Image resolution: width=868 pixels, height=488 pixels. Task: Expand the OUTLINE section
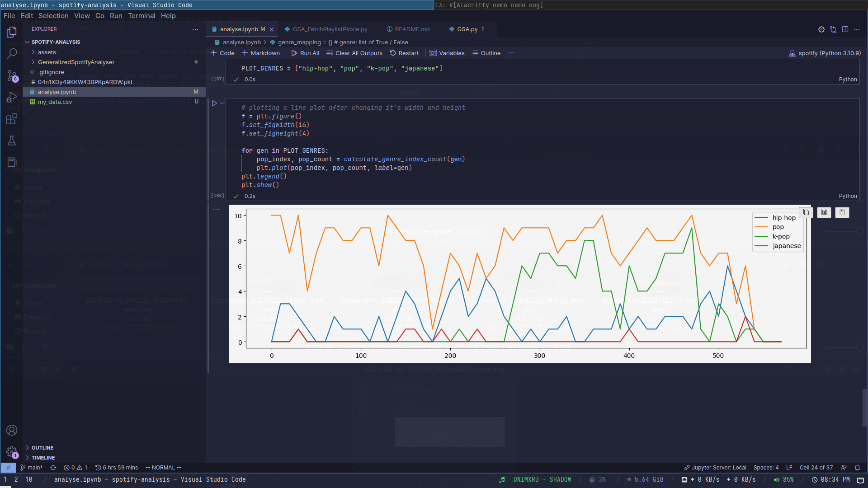tap(42, 448)
